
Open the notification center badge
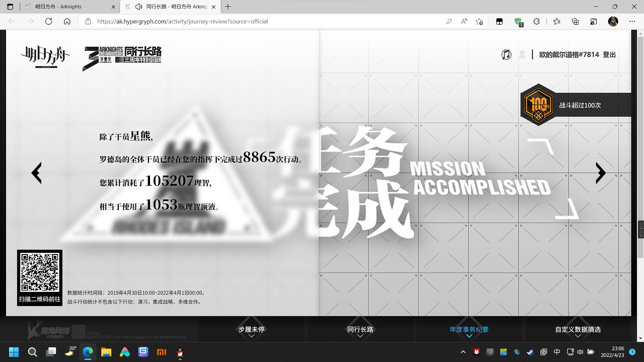(x=632, y=352)
